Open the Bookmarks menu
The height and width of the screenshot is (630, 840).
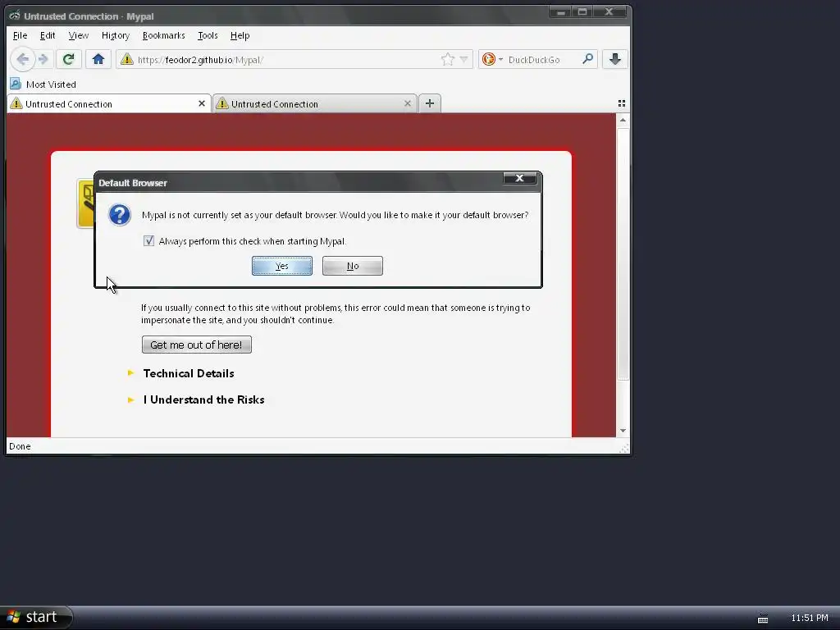pos(163,35)
